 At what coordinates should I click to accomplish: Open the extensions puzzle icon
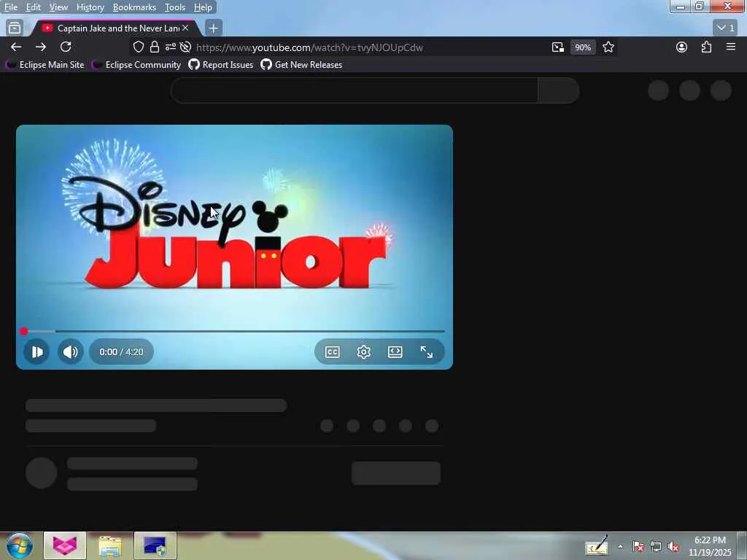point(706,47)
